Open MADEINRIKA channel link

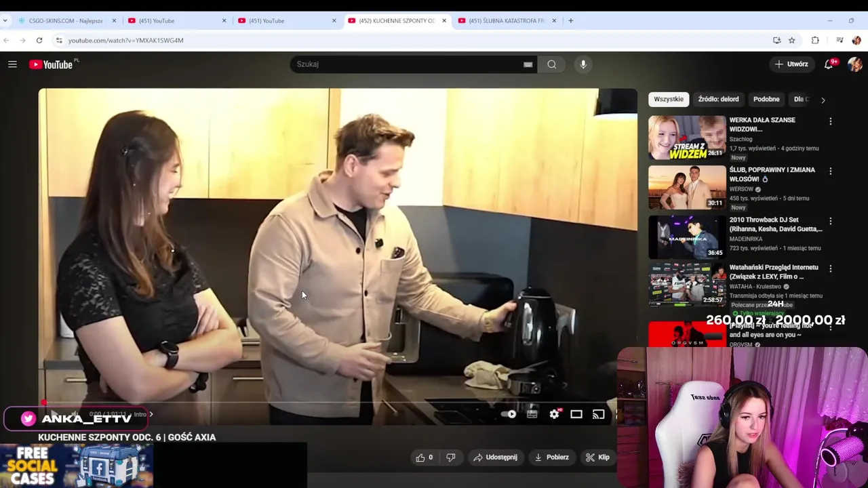(746, 239)
